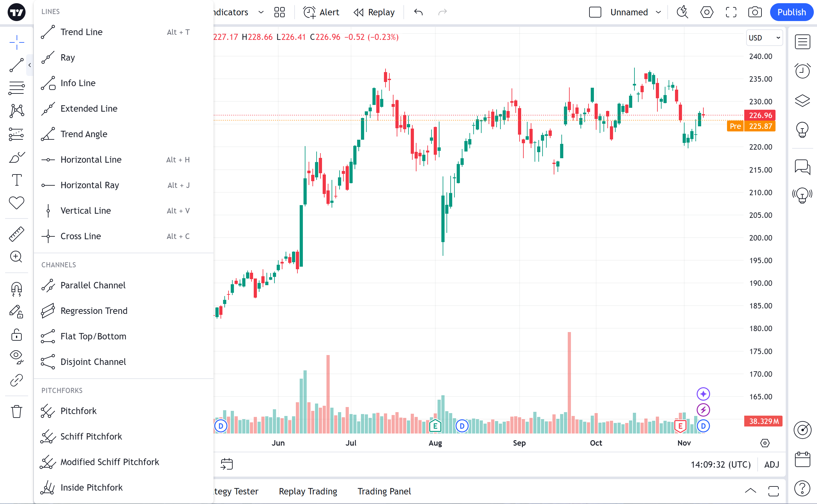
Task: Enter fullscreen mode icon
Action: pyautogui.click(x=731, y=12)
